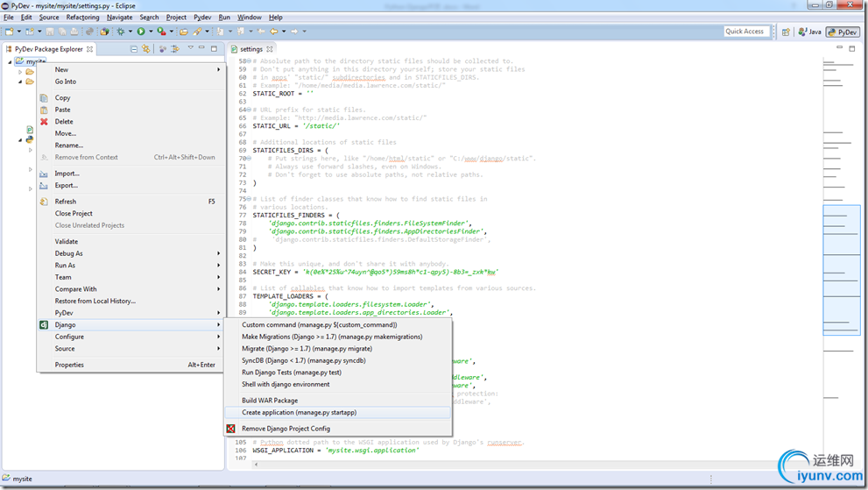Image resolution: width=868 pixels, height=490 pixels.
Task: Open dropdown next to New wizard icon
Action: coord(18,32)
